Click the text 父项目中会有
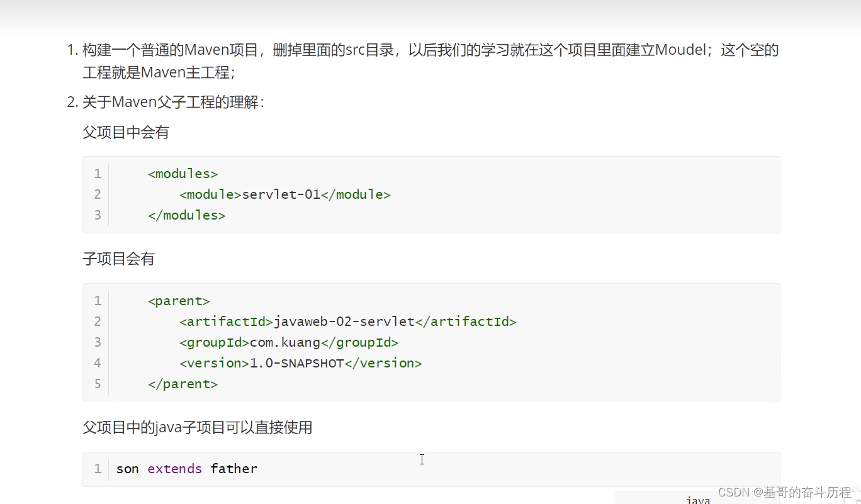The image size is (861, 504). [x=125, y=132]
